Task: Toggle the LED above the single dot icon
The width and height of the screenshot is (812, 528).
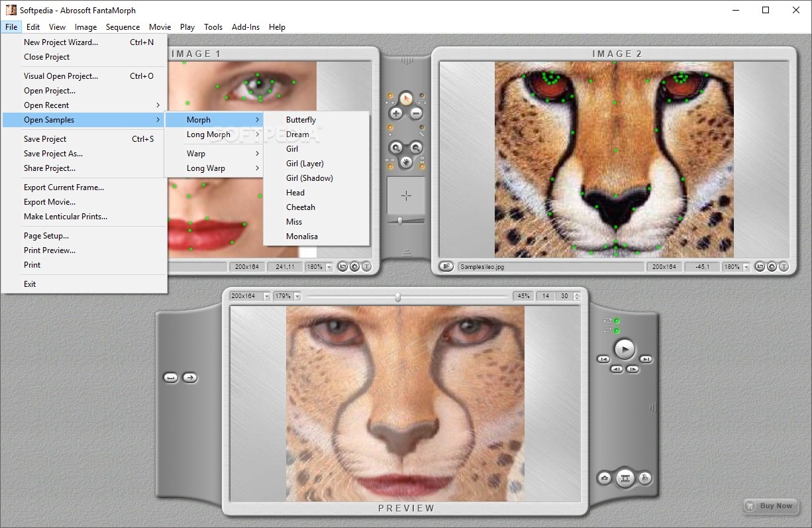Action: pos(390,127)
